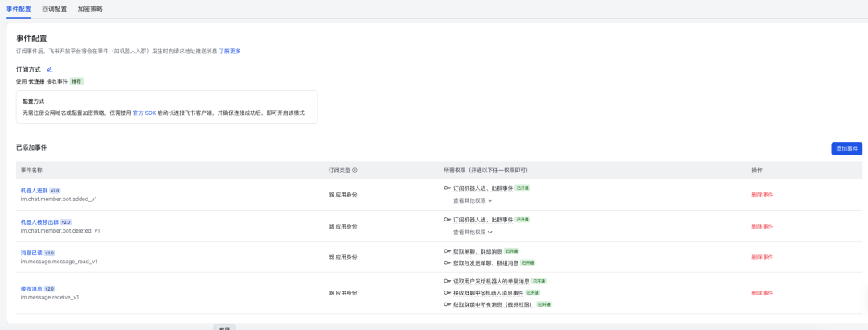This screenshot has height=330, width=868.
Task: Click the key icon for 读取用户发给机器人的单聊消息
Action: [447, 281]
